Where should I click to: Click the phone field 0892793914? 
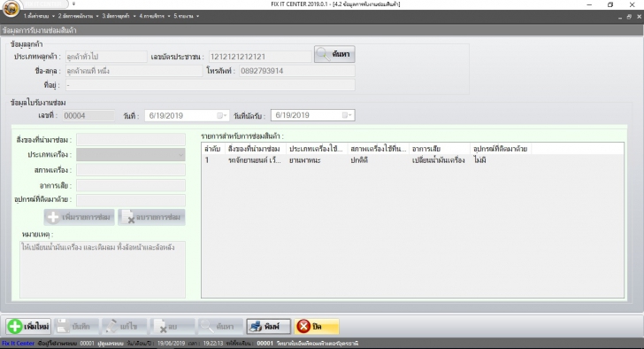(x=296, y=71)
